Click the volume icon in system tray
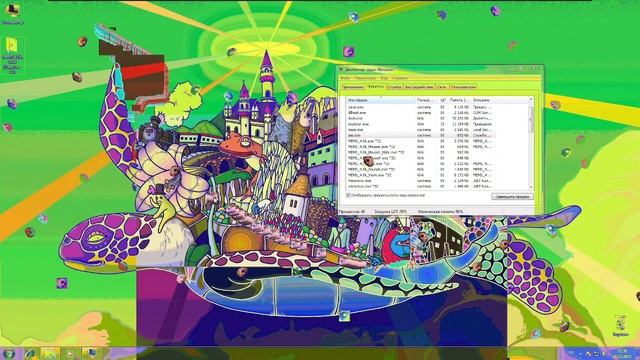The width and height of the screenshot is (640, 360). pyautogui.click(x=604, y=353)
